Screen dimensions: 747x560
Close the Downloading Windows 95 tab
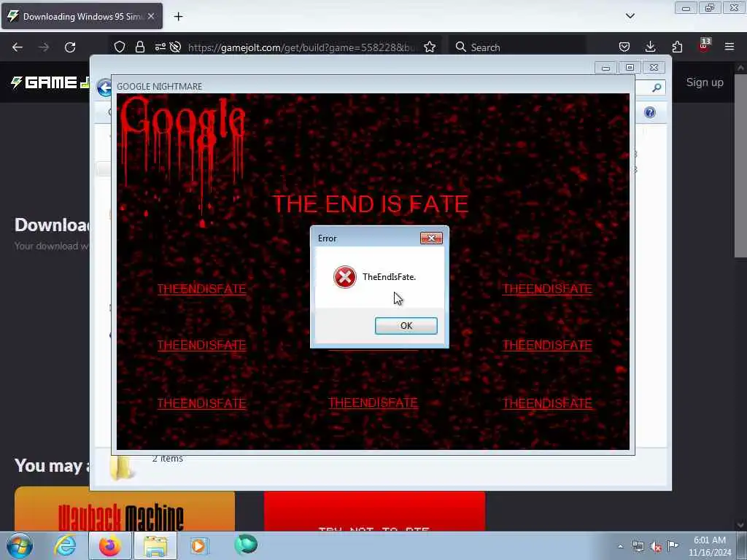151,17
